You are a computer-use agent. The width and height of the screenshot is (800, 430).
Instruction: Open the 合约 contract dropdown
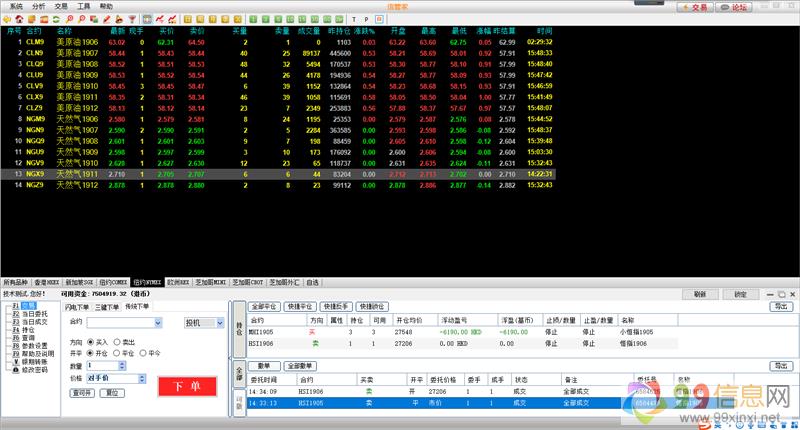[x=158, y=323]
